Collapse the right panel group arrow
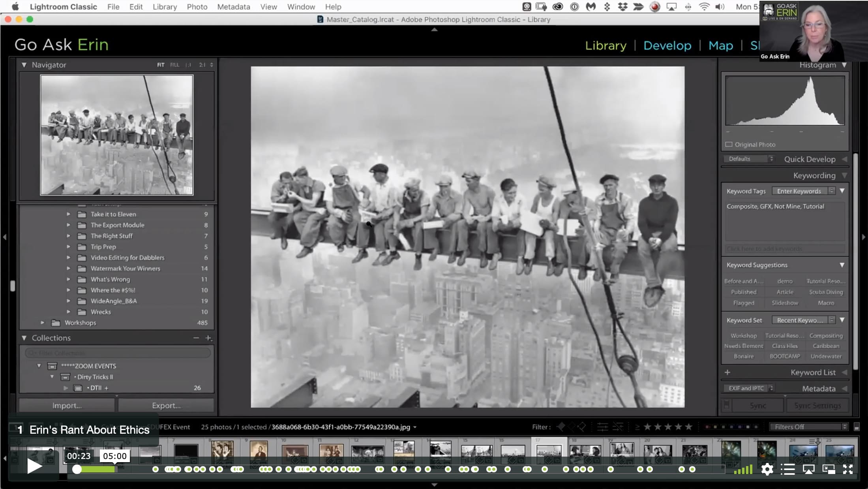This screenshot has width=868, height=489. 864,237
